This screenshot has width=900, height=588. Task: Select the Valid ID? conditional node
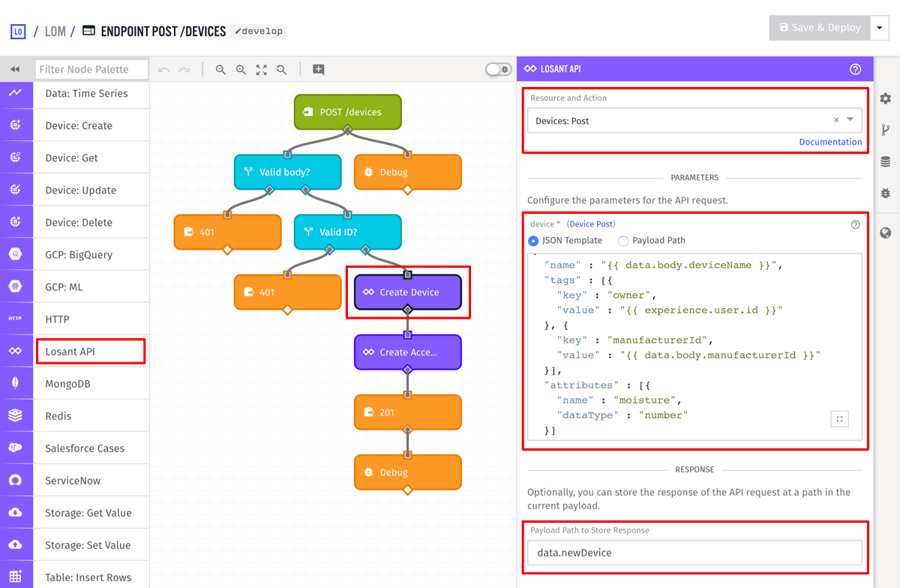(x=348, y=232)
